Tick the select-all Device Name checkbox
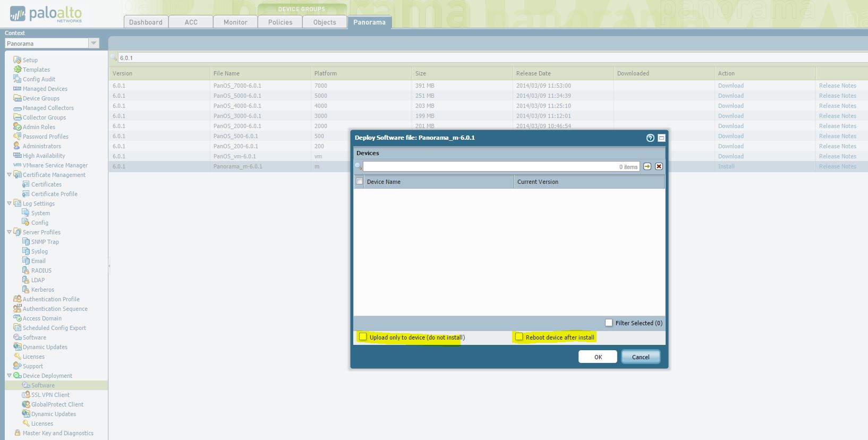This screenshot has width=868, height=440. [x=360, y=181]
